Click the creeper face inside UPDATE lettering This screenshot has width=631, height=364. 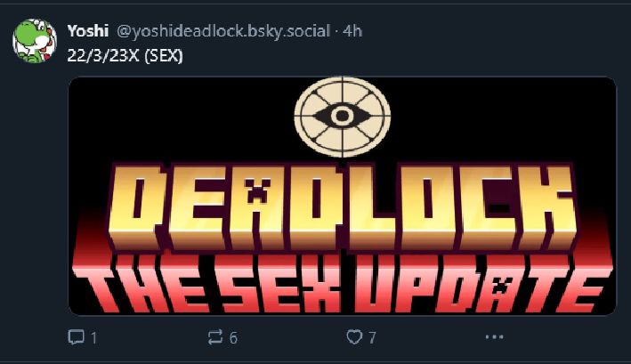pyautogui.click(x=501, y=287)
